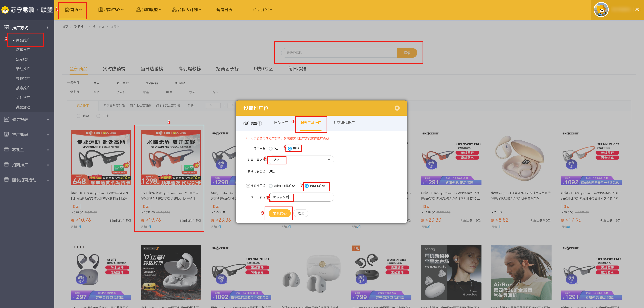Click the 退出 logout link
644x308 pixels.
point(638,10)
